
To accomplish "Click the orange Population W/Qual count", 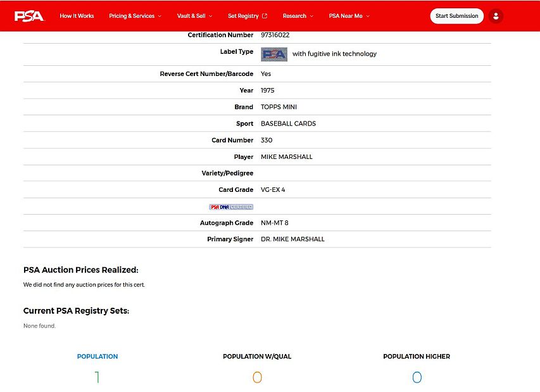I will tap(257, 377).
